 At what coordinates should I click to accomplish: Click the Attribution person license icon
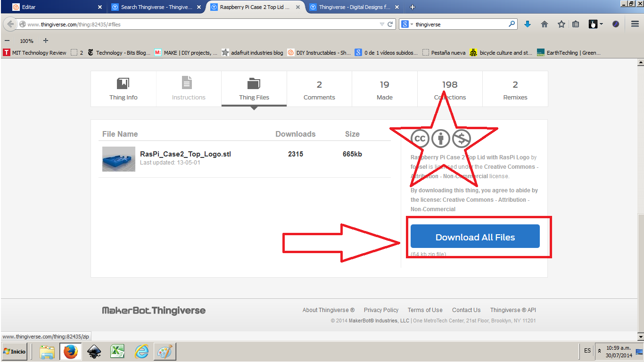click(x=441, y=139)
